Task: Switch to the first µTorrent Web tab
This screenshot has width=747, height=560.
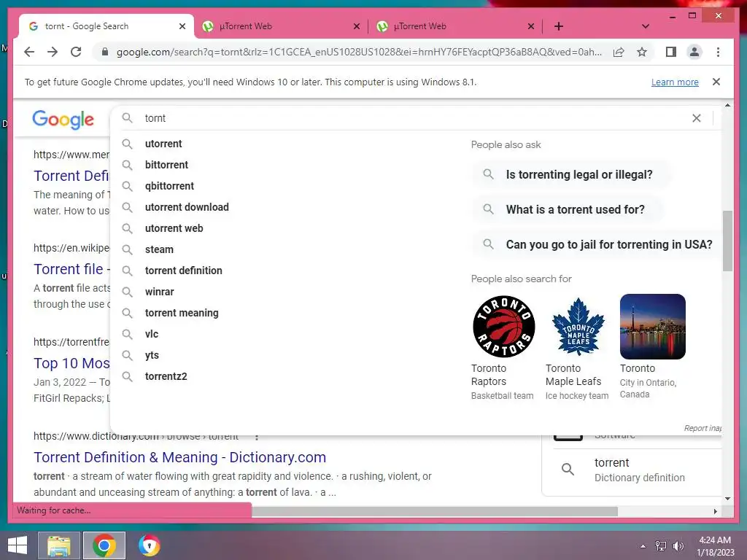Action: tap(281, 26)
